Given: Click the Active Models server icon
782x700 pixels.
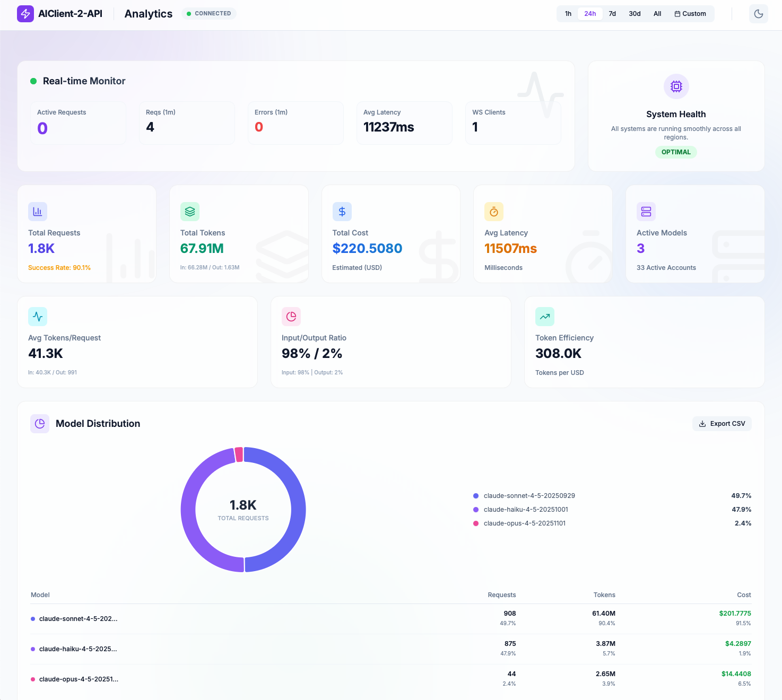Looking at the screenshot, I should (x=646, y=212).
